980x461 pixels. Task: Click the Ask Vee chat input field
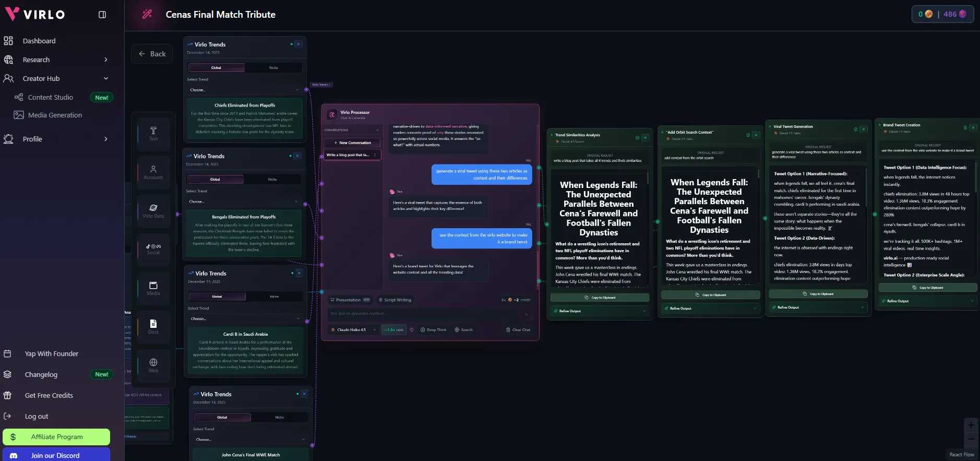[423, 314]
